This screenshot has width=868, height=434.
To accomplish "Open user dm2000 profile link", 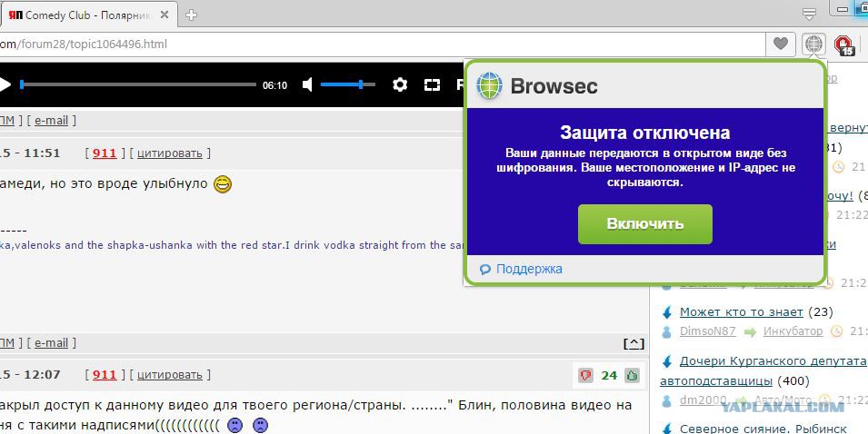I will coord(703,399).
